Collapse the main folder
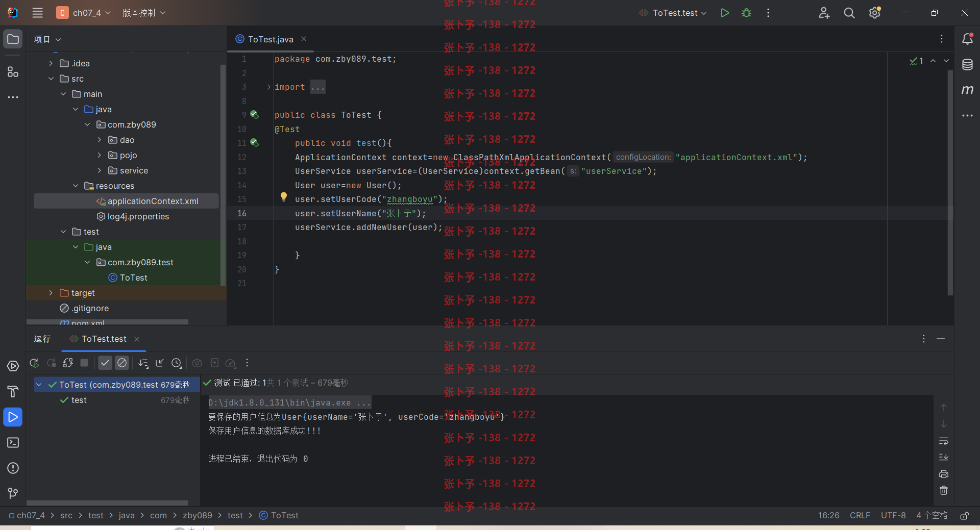 coord(63,94)
